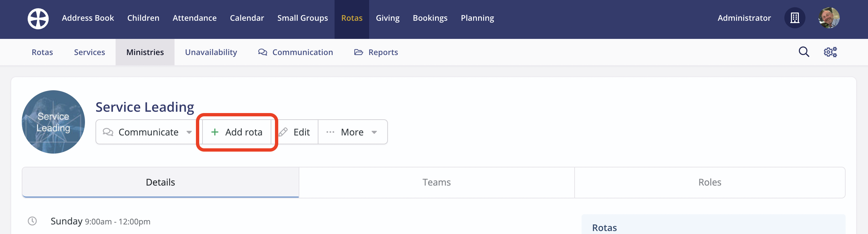Click the Service Leading ministry image
This screenshot has width=868, height=234.
click(x=53, y=122)
